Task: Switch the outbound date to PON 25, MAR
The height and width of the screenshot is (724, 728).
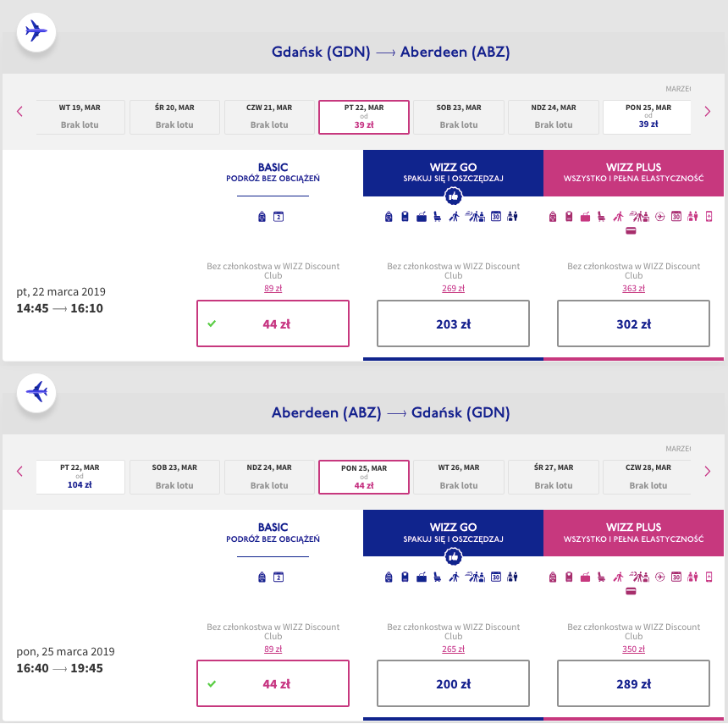Action: point(648,117)
